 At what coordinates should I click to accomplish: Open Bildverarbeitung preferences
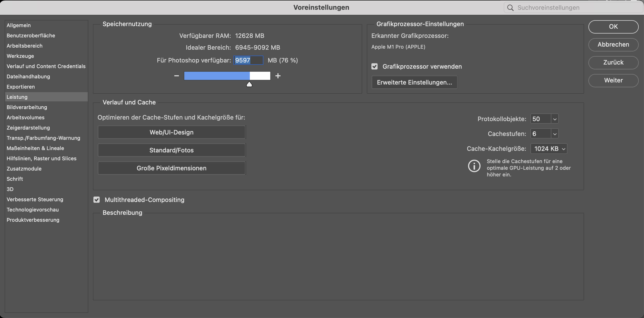46,107
